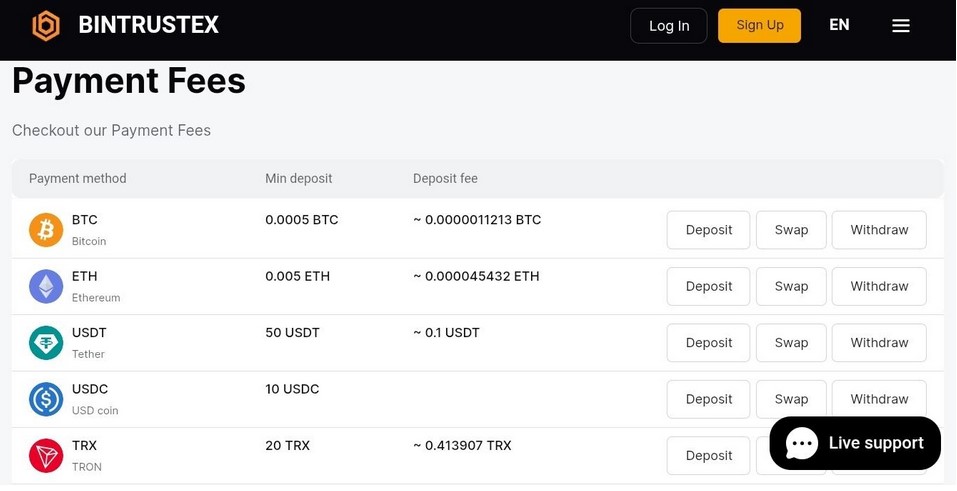957x491 pixels.
Task: Click Deposit in the ETH row
Action: pyautogui.click(x=708, y=286)
